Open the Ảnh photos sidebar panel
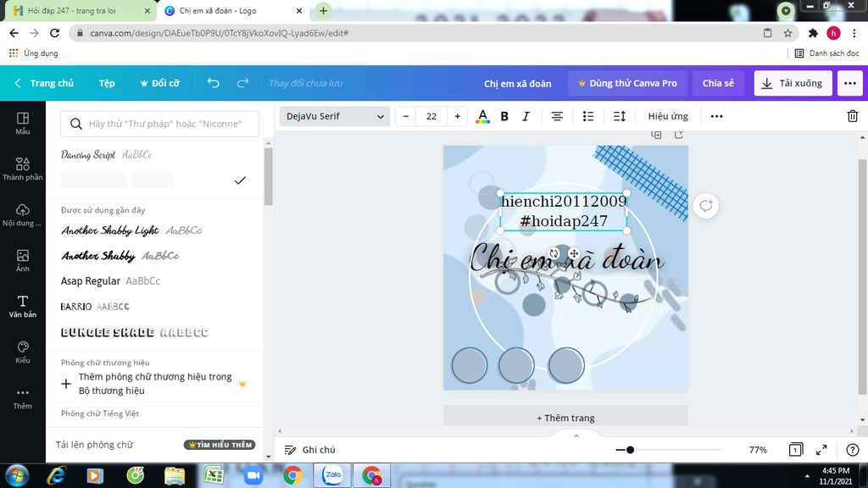This screenshot has height=488, width=868. (x=23, y=261)
